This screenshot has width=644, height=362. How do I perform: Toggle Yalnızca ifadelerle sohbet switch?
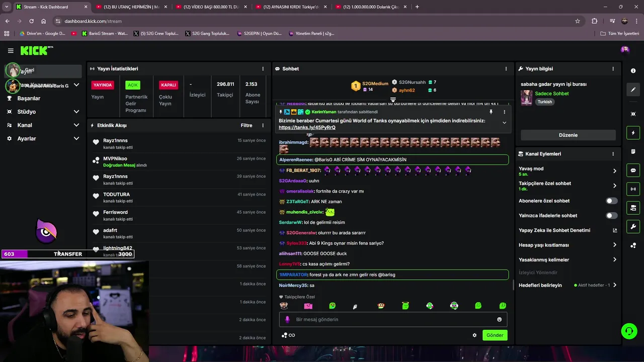(x=611, y=215)
